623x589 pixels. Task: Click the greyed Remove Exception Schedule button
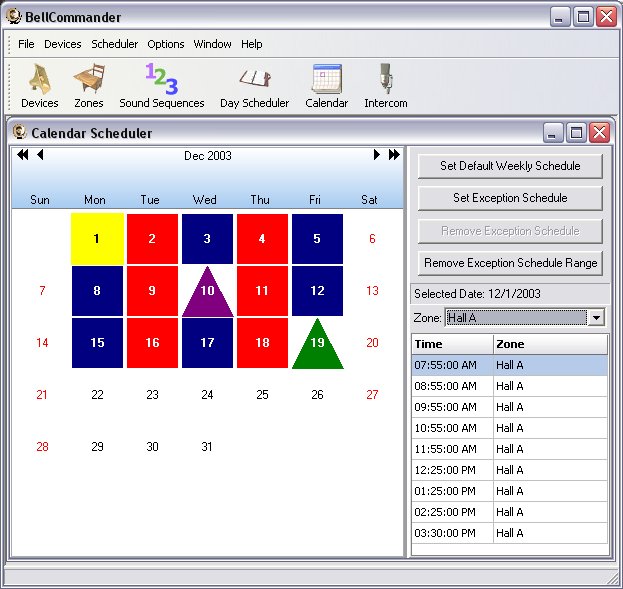pos(510,231)
